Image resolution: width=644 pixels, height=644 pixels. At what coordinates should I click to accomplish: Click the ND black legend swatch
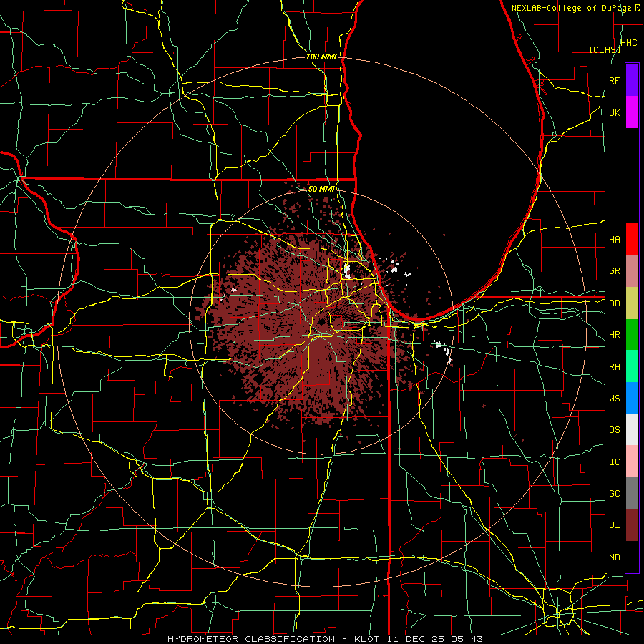632,557
